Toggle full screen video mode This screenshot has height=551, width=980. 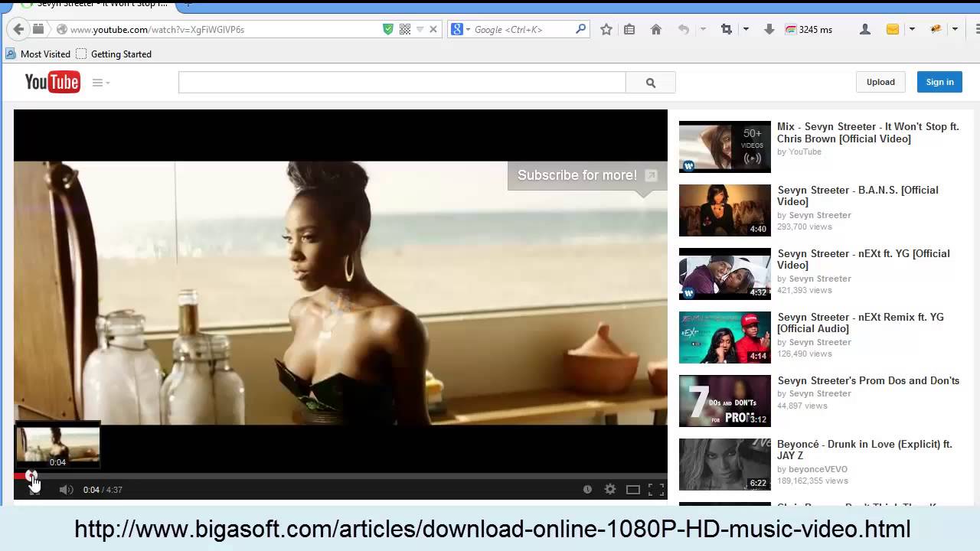click(x=656, y=490)
